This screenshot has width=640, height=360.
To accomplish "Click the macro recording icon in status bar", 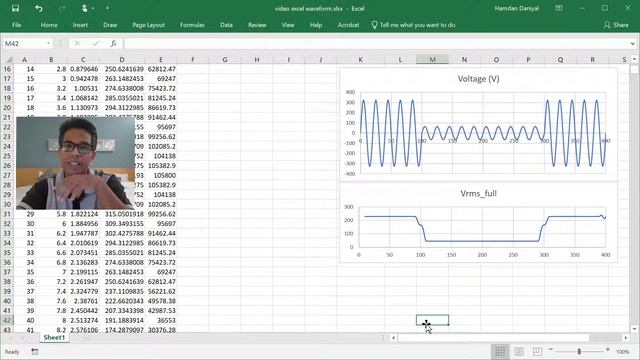I will point(35,351).
